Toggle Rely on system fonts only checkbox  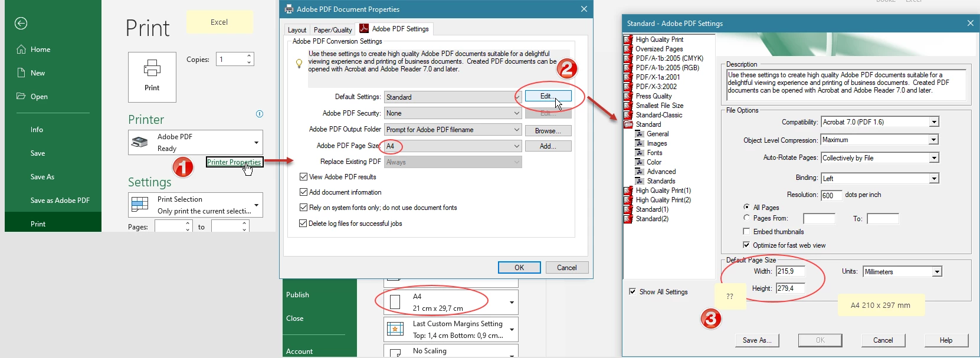coord(303,208)
